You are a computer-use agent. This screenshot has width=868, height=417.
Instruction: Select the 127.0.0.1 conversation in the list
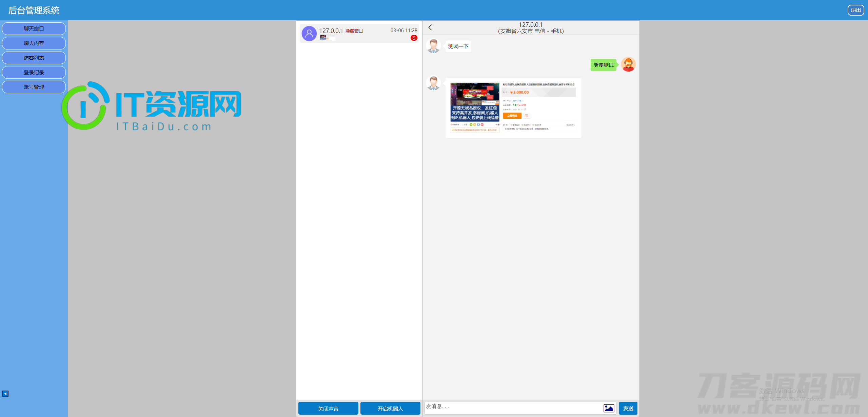(359, 34)
